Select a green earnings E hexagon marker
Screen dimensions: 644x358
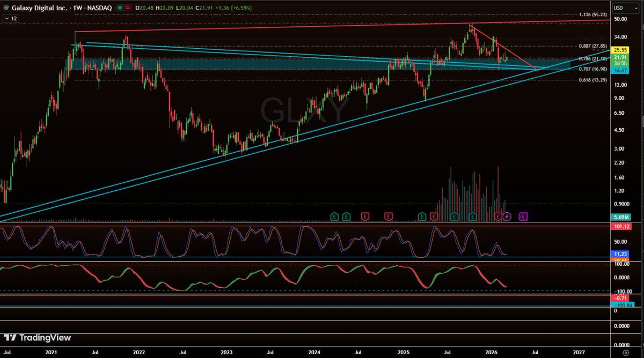click(335, 217)
